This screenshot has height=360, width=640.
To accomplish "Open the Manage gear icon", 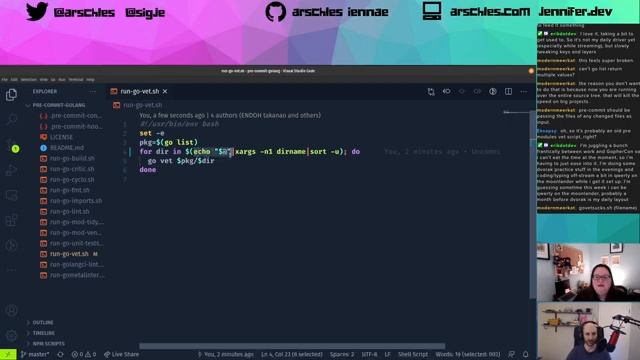I will 11,335.
